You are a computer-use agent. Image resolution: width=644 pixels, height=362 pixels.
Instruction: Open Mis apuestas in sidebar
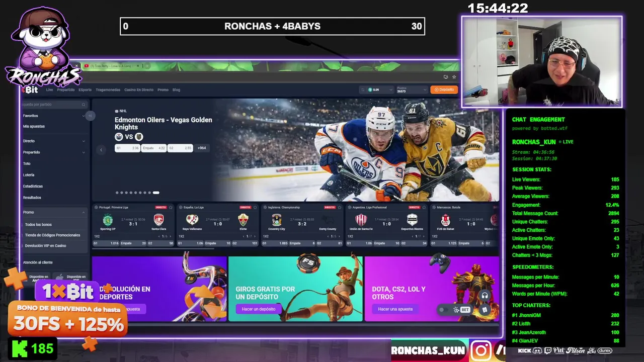(34, 126)
